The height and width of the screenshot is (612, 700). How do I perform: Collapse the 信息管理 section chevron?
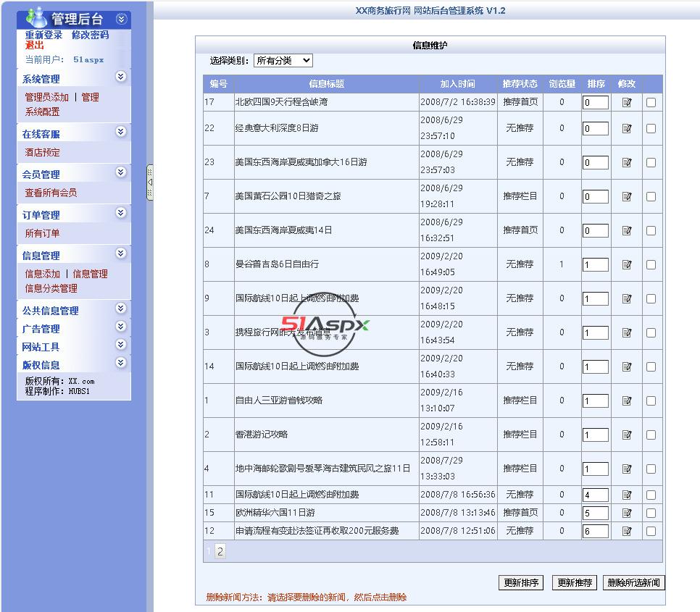(x=120, y=253)
